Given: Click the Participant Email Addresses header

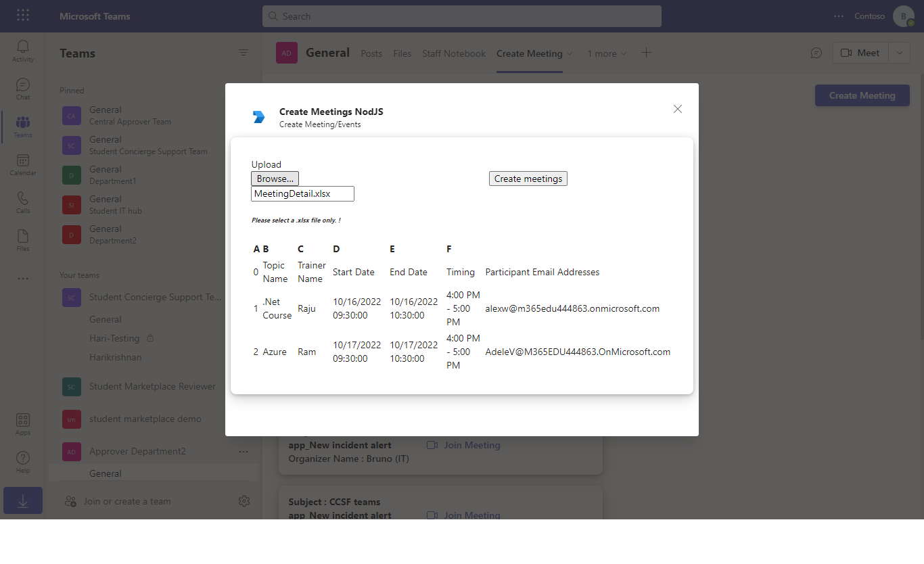Looking at the screenshot, I should point(542,272).
